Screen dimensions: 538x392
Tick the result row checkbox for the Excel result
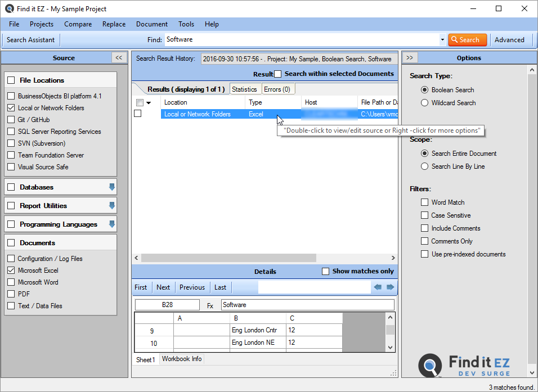click(137, 113)
